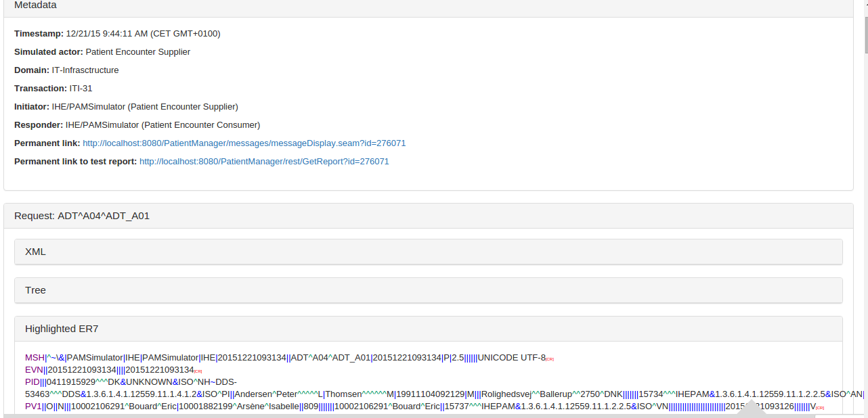The image size is (868, 418).
Task: Click the Timestamp value text
Action: (x=143, y=34)
